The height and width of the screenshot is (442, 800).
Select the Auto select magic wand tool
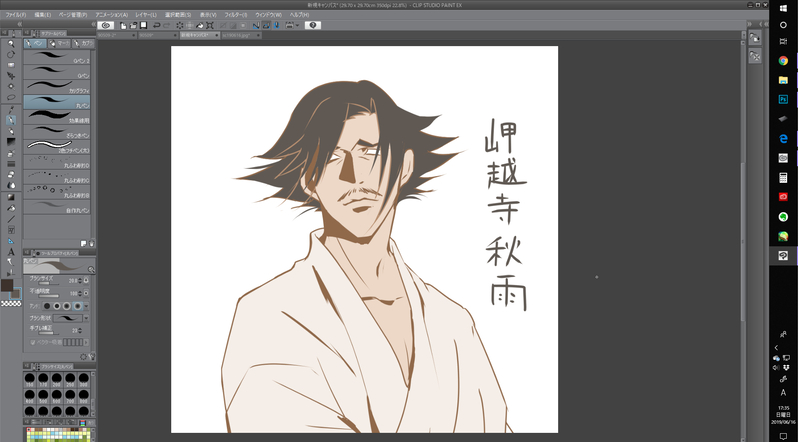pyautogui.click(x=11, y=86)
